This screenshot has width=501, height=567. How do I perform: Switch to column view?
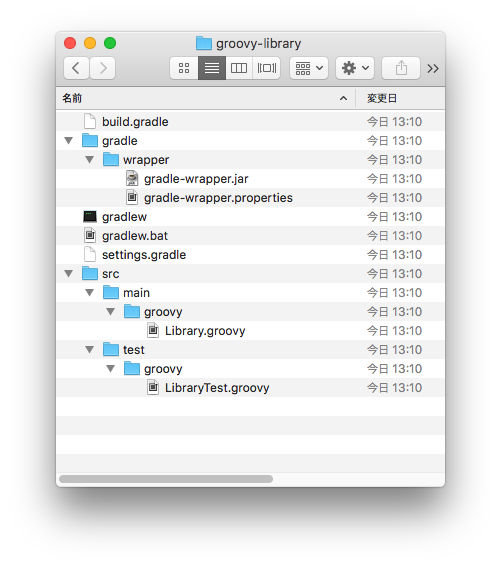239,68
